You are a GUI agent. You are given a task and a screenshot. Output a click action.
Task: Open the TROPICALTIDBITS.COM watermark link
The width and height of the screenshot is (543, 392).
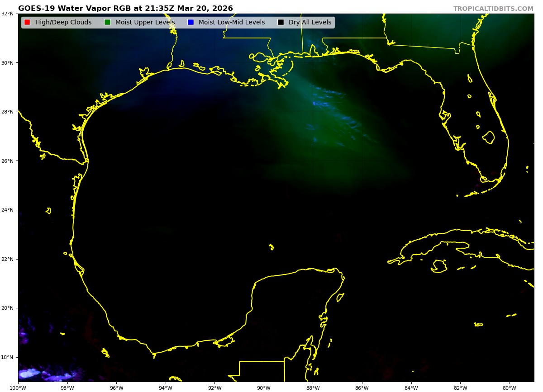pos(493,9)
